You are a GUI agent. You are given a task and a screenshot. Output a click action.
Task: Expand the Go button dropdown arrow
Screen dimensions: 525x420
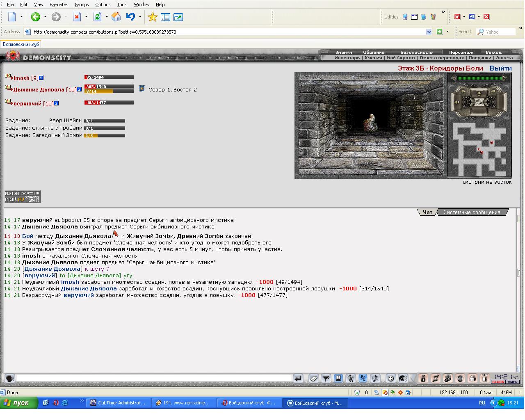(447, 32)
